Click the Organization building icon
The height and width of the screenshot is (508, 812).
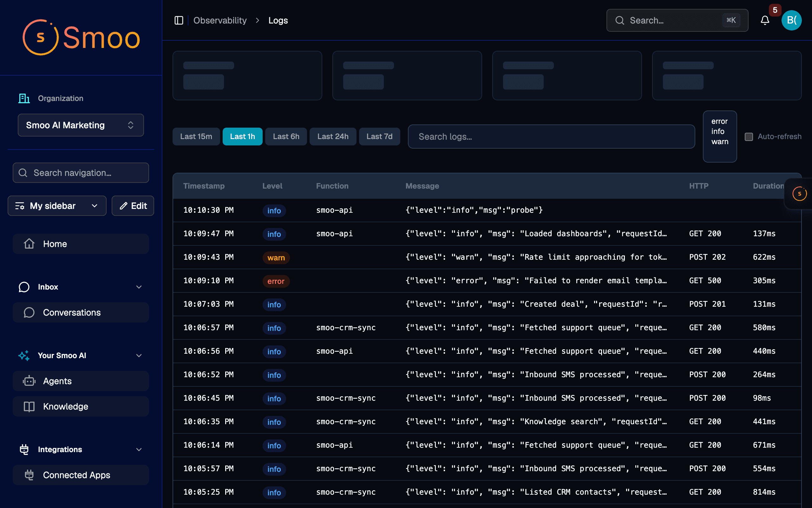tap(24, 98)
